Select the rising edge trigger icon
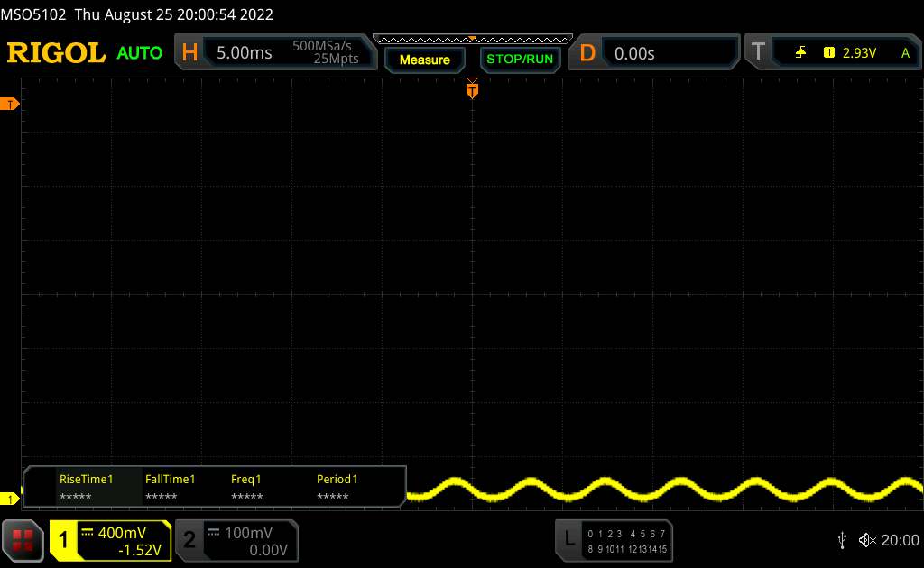The height and width of the screenshot is (568, 924). tap(800, 52)
